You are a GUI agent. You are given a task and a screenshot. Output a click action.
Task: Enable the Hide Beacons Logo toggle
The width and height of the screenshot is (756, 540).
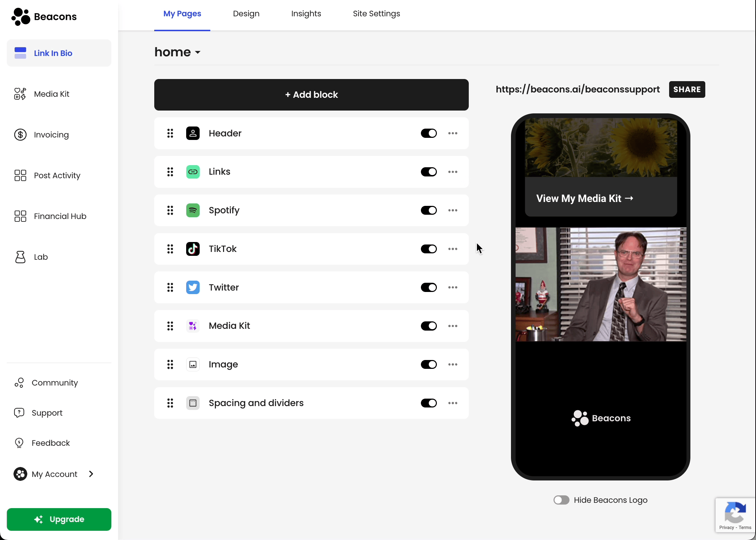click(561, 500)
